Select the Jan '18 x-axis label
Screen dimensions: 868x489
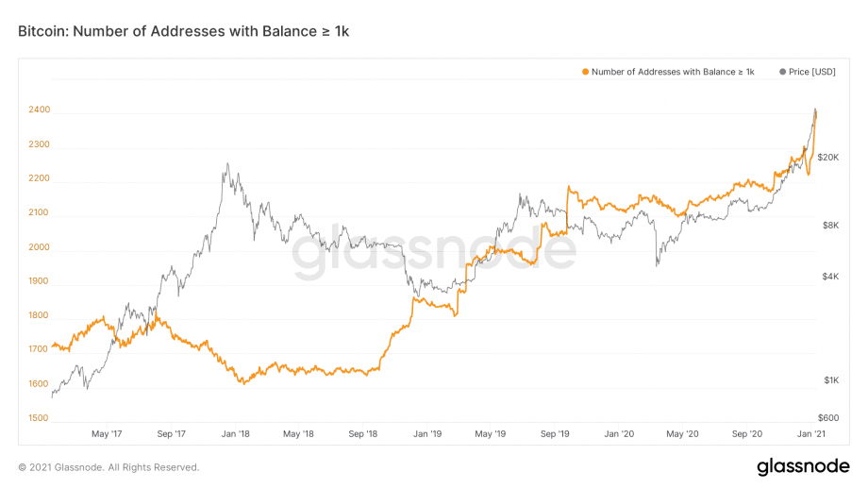235,433
